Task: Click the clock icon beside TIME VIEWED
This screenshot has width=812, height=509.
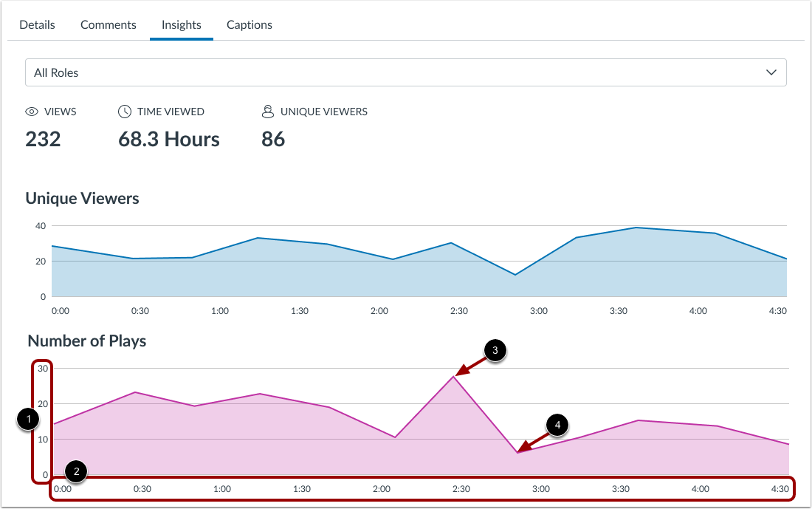Action: pos(123,111)
